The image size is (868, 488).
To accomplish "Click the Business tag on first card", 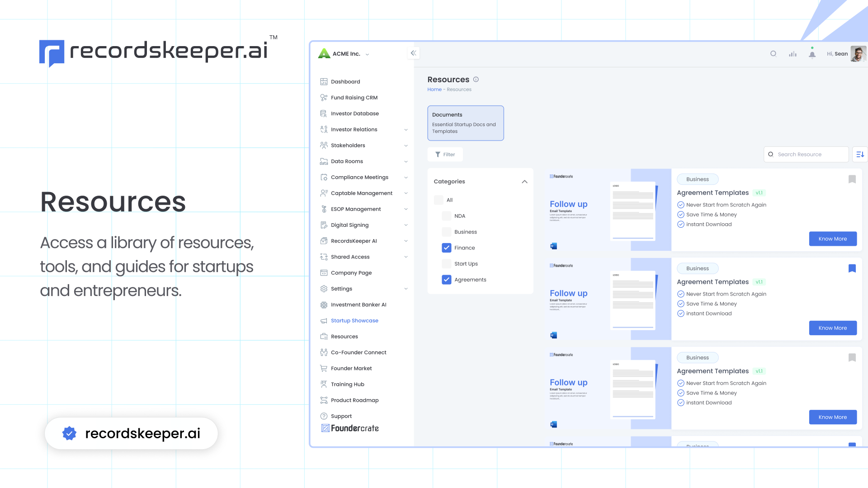I will tap(698, 179).
